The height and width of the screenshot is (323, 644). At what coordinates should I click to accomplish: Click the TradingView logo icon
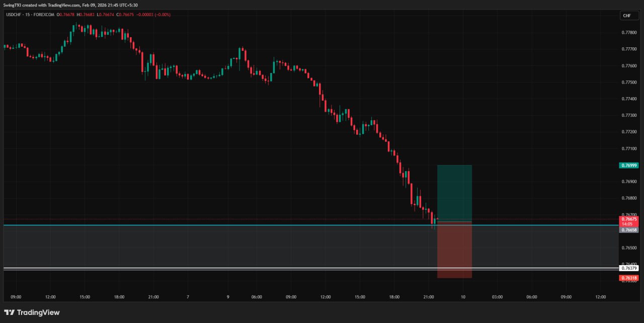click(x=10, y=312)
